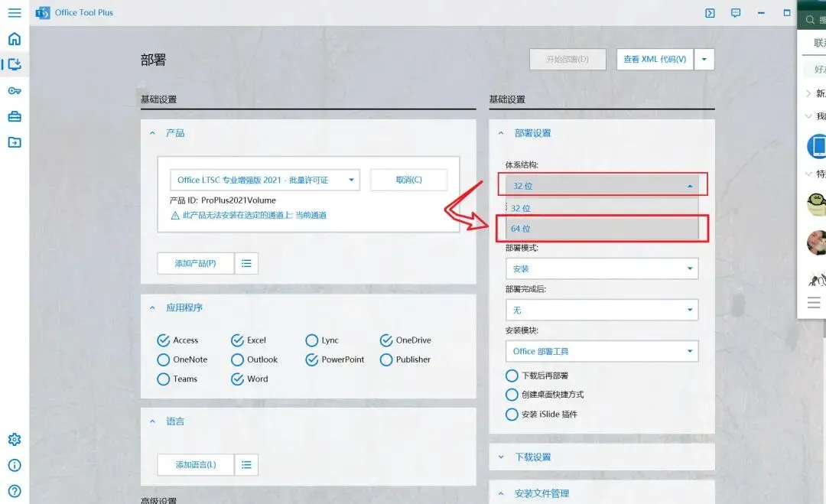Toggle the PowerPoint application checkbox
Screen dimensions: 826x504
[x=312, y=359]
